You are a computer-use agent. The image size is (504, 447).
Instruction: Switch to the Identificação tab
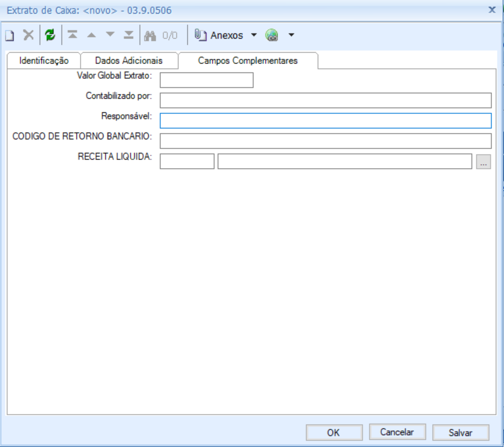[44, 61]
